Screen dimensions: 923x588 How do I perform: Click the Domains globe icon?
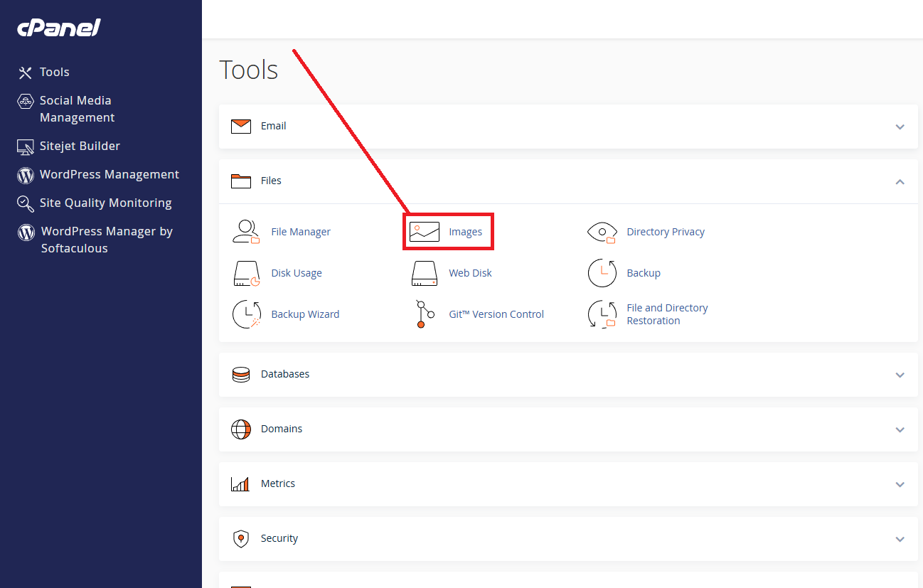click(x=241, y=429)
